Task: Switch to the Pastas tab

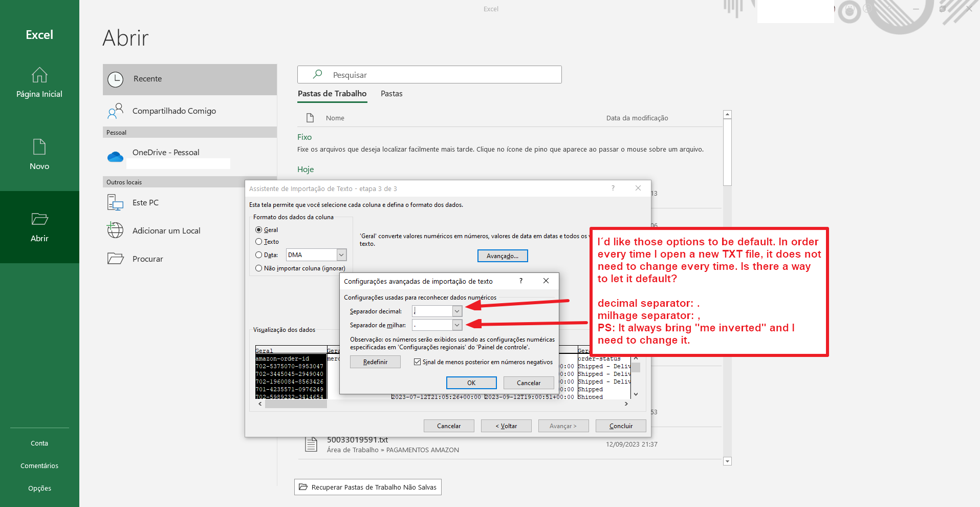Action: point(391,94)
